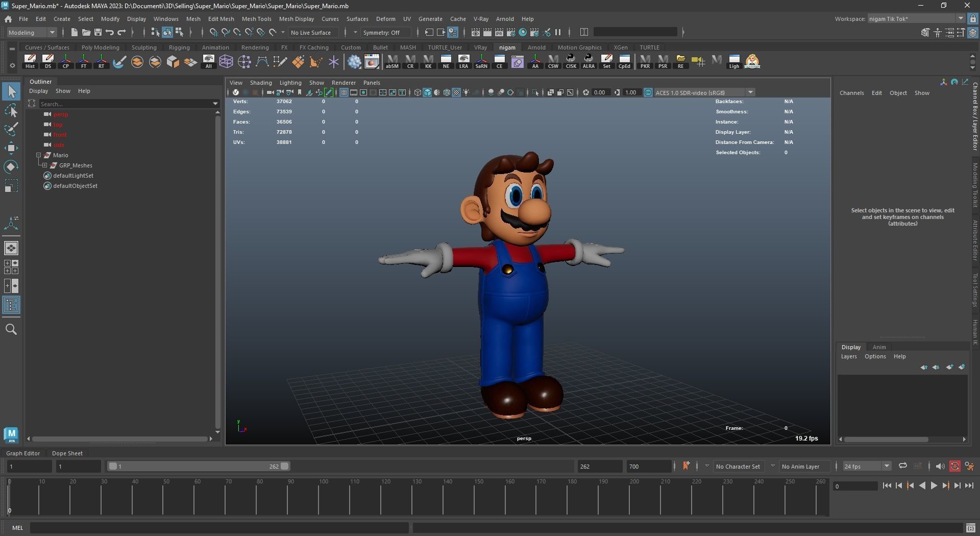Switch to the Rigging shelf tab
The image size is (980, 536).
179,47
